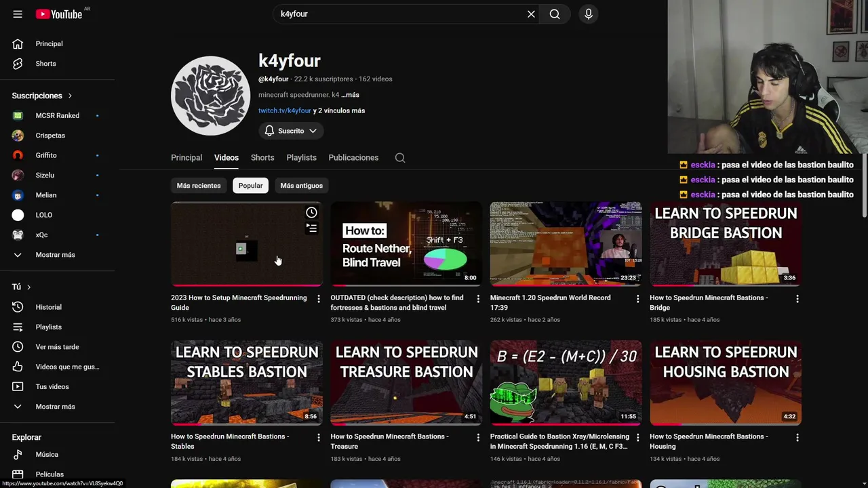Search within the channel magnifier icon
Screen dimensions: 868x488
[400, 158]
